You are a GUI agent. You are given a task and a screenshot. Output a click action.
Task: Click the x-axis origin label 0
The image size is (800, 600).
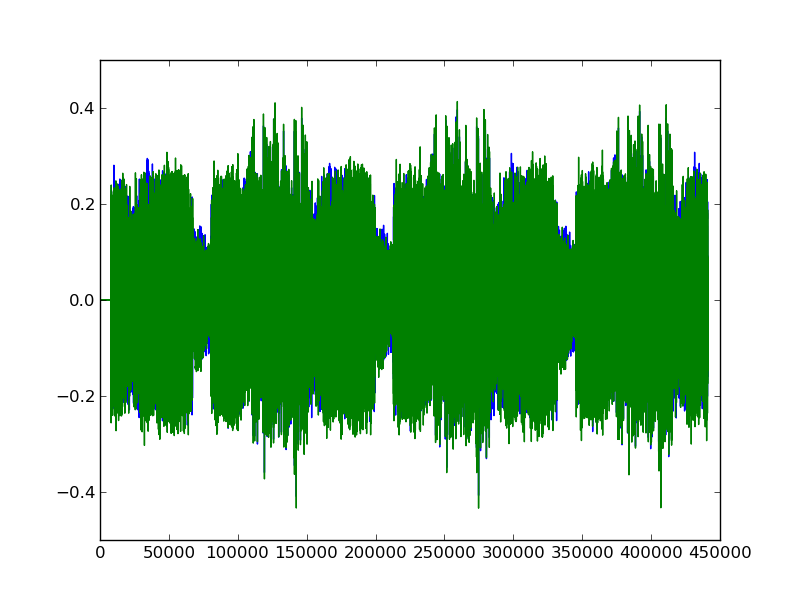(x=101, y=553)
